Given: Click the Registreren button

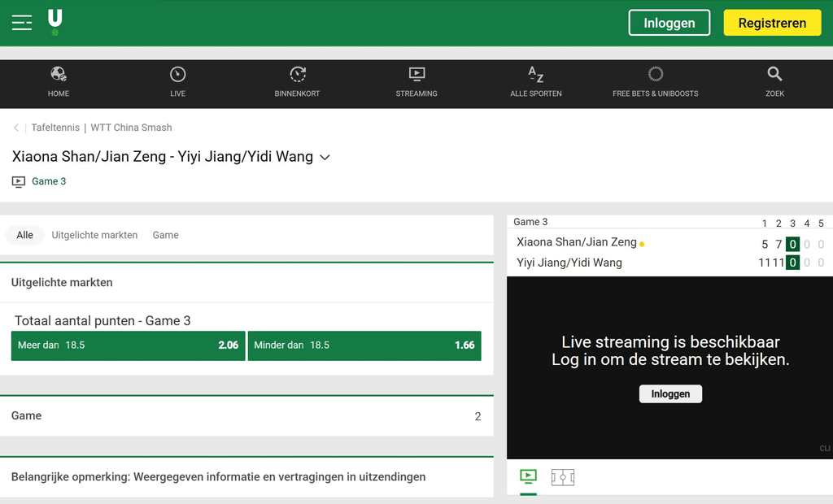Looking at the screenshot, I should pos(773,23).
